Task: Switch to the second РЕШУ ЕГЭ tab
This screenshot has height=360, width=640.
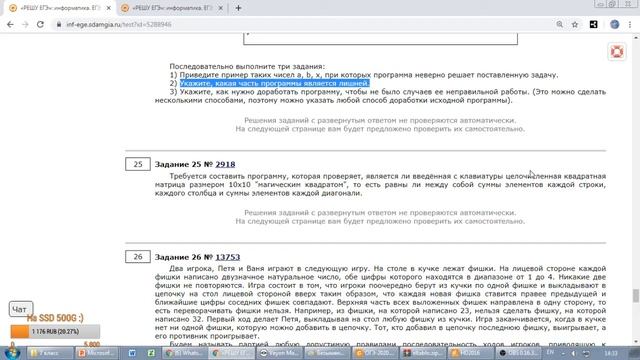Action: tap(171, 8)
